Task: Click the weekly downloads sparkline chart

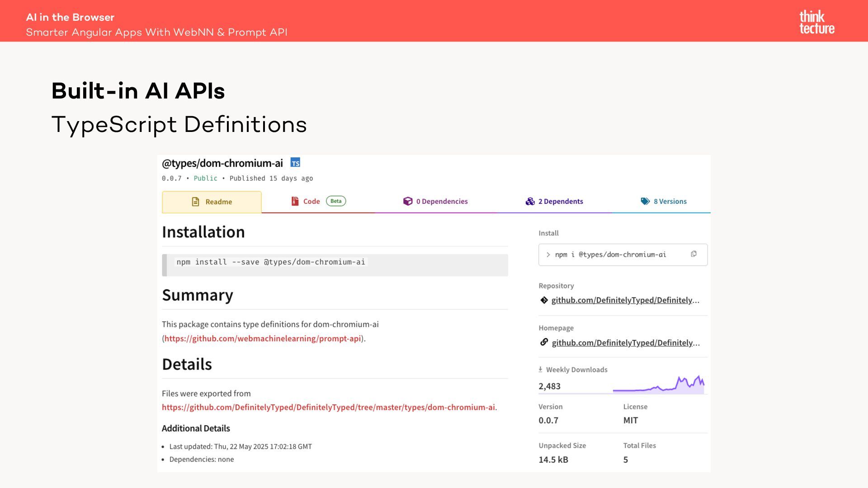Action: point(659,385)
